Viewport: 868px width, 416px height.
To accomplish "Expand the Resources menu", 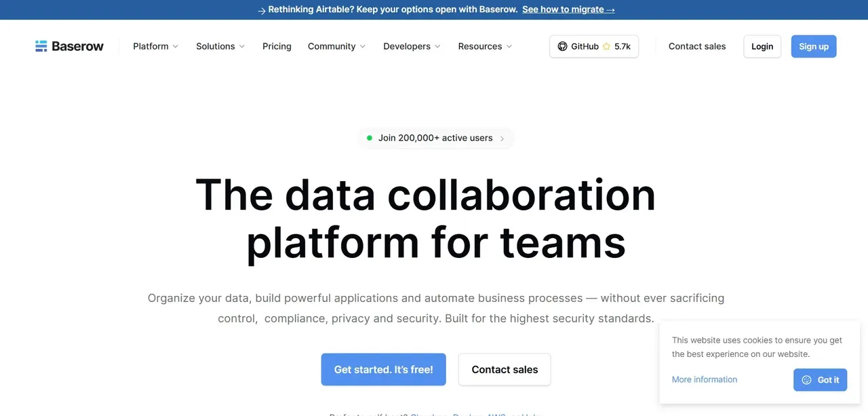I will click(x=486, y=46).
